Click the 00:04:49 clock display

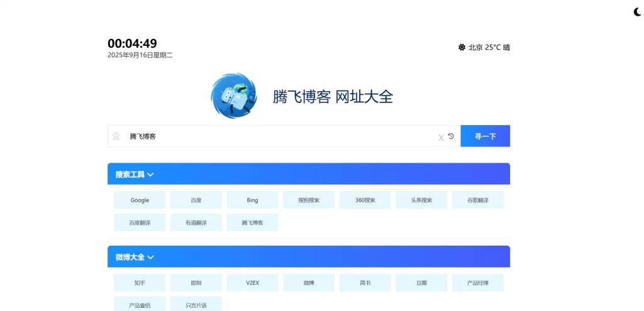click(x=132, y=43)
